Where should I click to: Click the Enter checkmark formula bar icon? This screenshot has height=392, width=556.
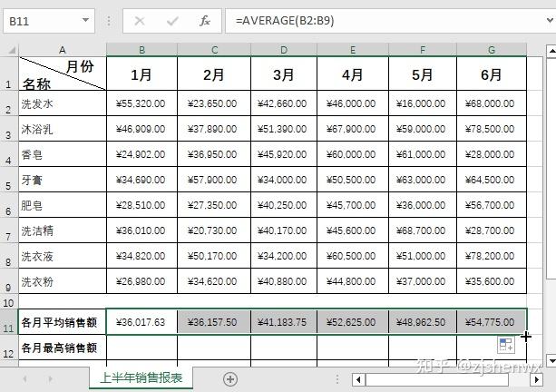pyautogui.click(x=172, y=21)
